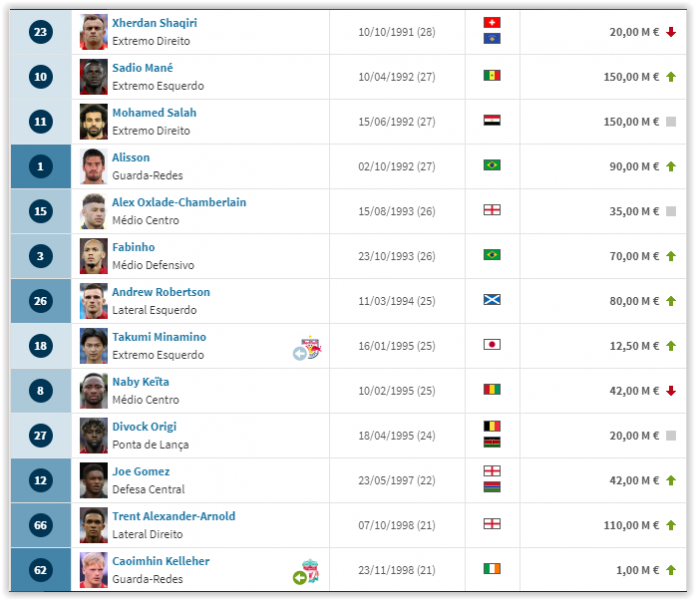695x600 pixels.
Task: Click the Liverpool crest beside Kelleher
Action: click(x=311, y=571)
